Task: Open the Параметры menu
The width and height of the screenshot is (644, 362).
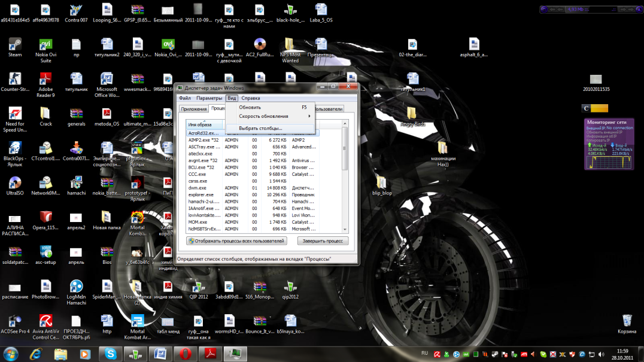Action: click(209, 98)
